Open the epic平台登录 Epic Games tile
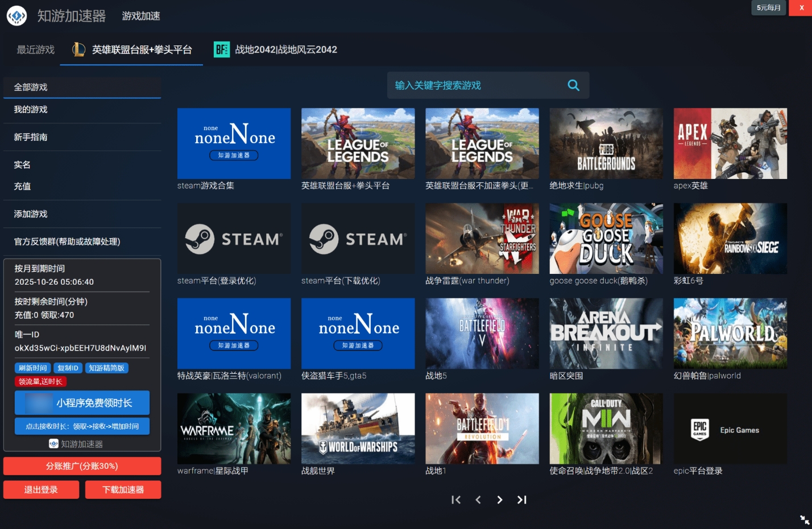The height and width of the screenshot is (529, 812). [x=730, y=428]
